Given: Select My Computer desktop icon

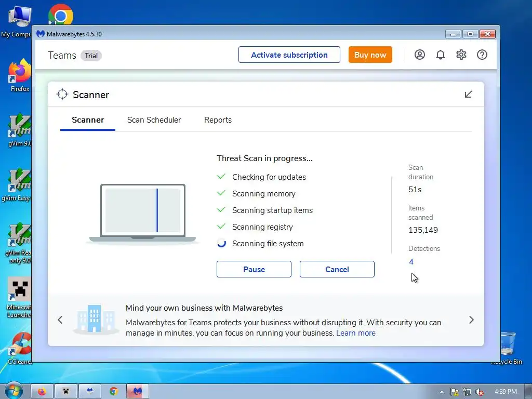Looking at the screenshot, I should pos(16,22).
